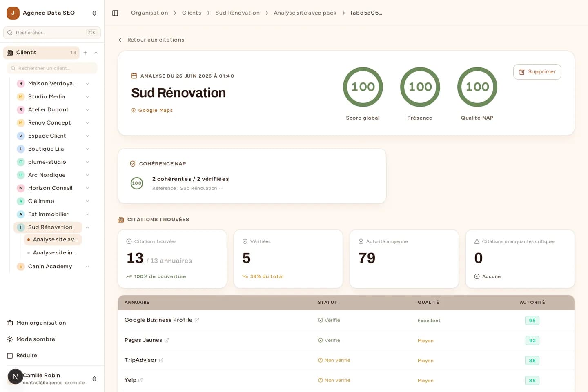Click the small NAP coherence 100 badge
588x392 pixels.
point(137,183)
